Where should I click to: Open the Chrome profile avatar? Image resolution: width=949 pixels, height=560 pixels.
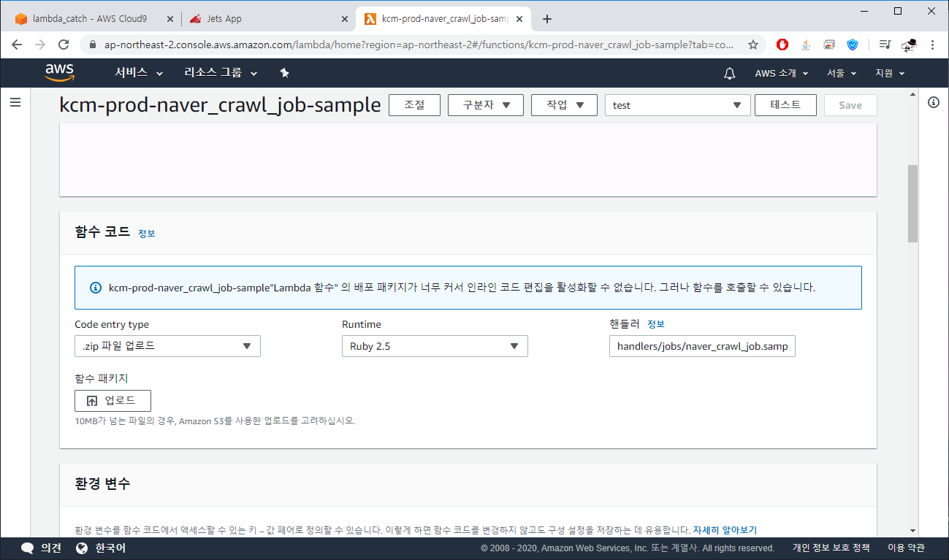pos(909,45)
